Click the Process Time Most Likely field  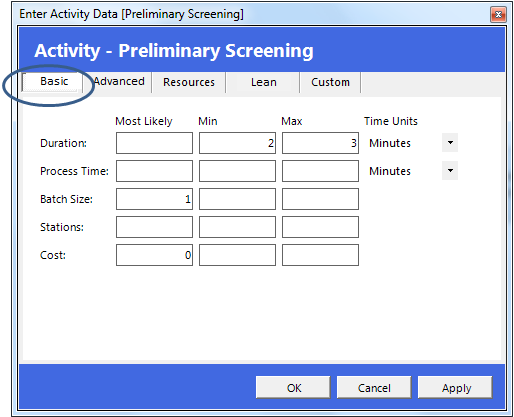click(154, 171)
